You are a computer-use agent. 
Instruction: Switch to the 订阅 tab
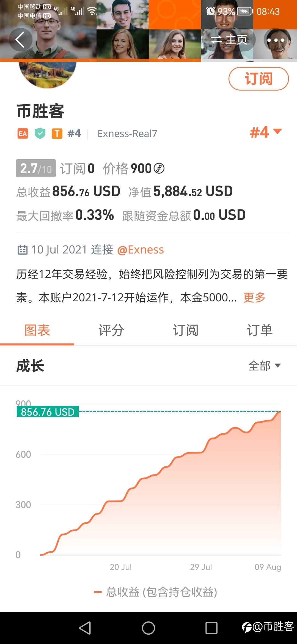(x=186, y=330)
